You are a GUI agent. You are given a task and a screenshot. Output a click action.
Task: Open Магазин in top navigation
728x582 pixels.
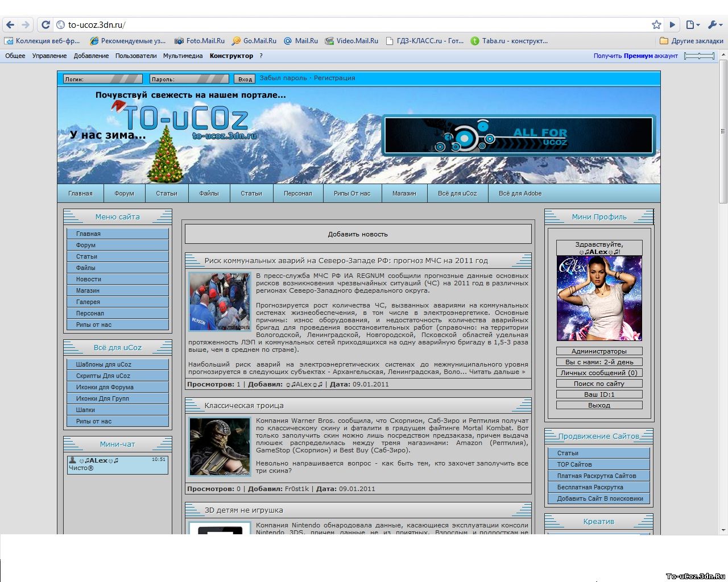(404, 193)
